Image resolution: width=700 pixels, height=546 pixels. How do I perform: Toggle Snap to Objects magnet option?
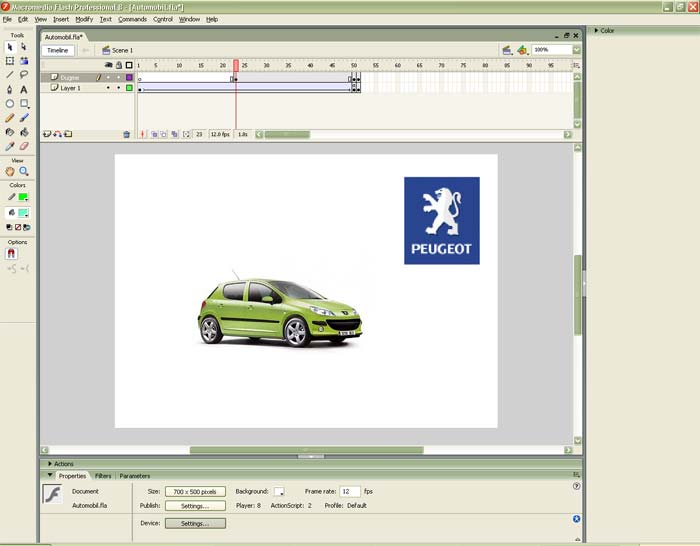(x=11, y=254)
